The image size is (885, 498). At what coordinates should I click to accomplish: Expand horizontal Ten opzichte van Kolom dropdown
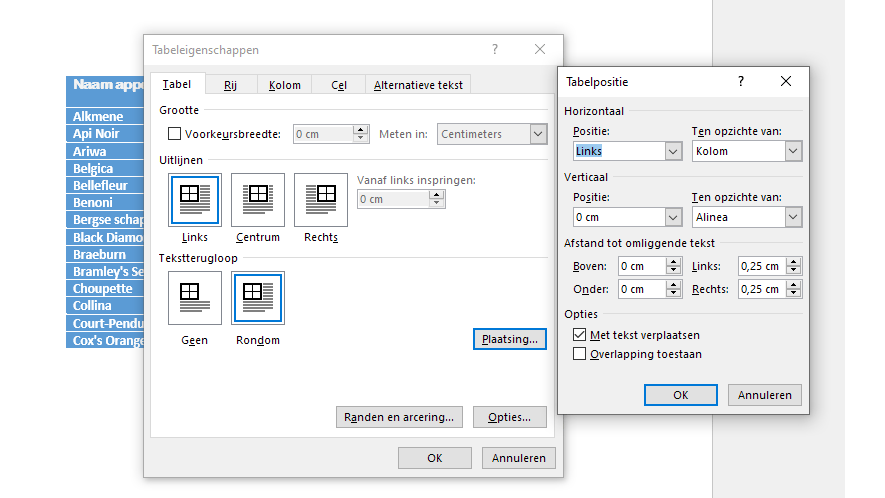(x=793, y=151)
